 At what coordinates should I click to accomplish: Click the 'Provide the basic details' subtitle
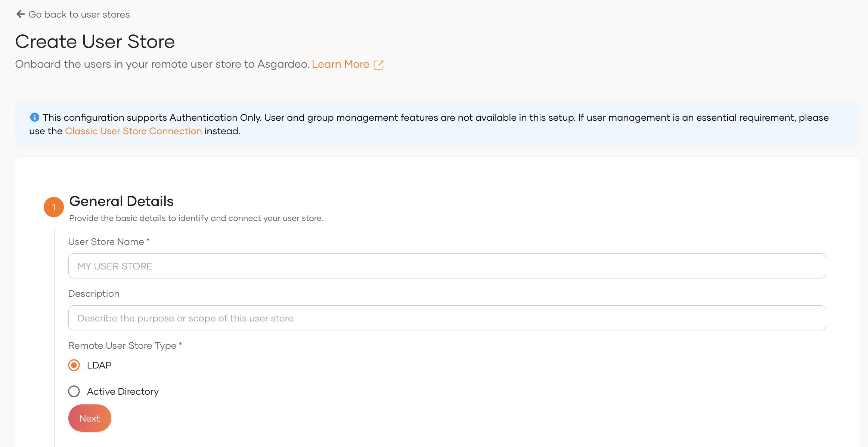point(196,218)
